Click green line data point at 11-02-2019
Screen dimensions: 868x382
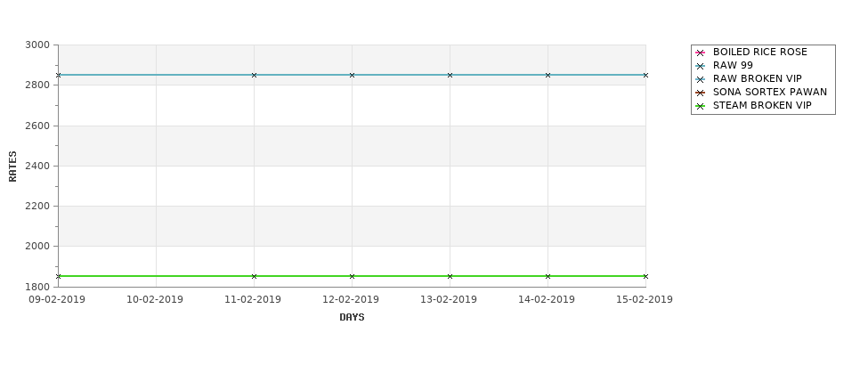[x=254, y=276]
